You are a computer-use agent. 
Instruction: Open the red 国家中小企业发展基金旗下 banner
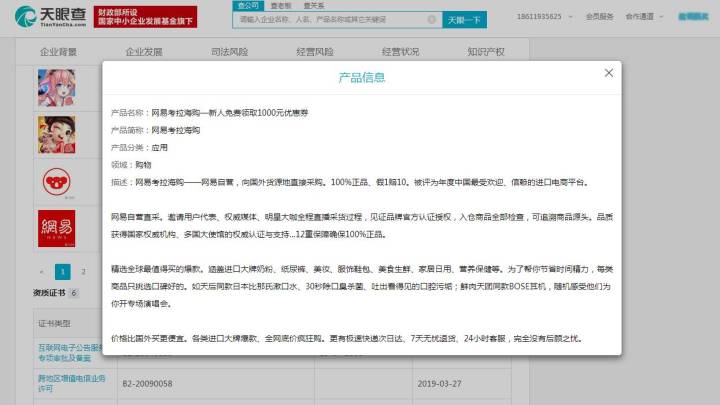pyautogui.click(x=146, y=17)
